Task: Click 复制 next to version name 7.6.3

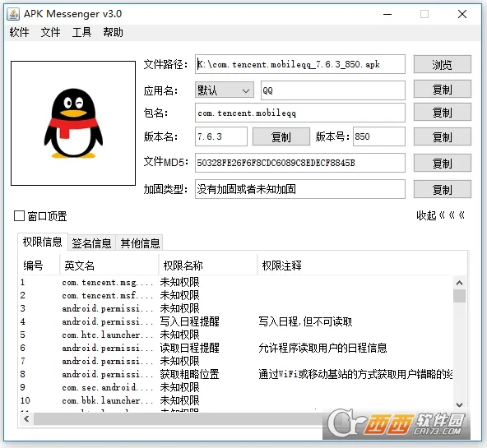Action: 281,136
